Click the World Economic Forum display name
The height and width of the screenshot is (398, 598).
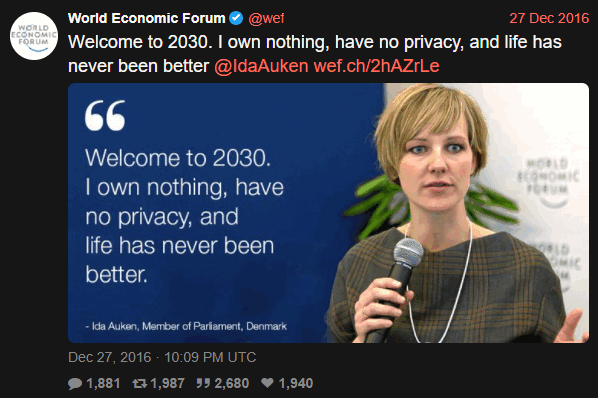(x=147, y=18)
